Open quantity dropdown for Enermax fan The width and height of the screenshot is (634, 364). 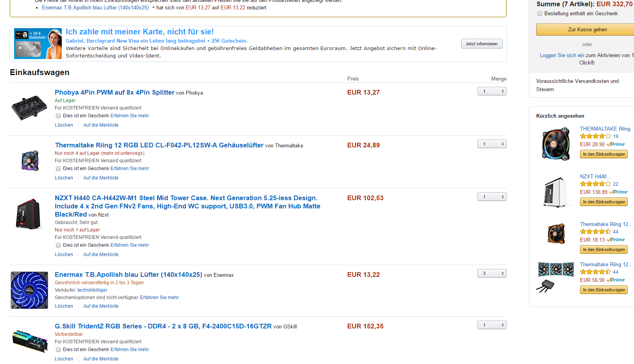[492, 273]
